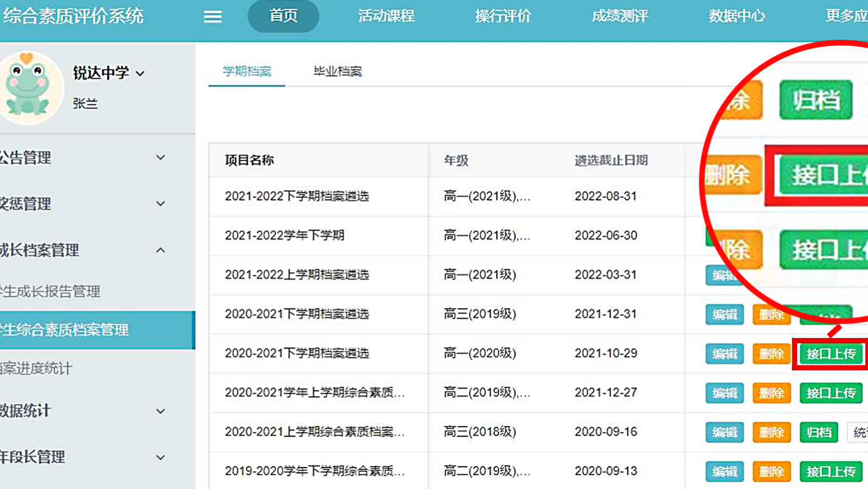Viewport: 868px width, 489px height.
Task: Select project name 2021-2022下学期档案遴选
Action: [297, 196]
